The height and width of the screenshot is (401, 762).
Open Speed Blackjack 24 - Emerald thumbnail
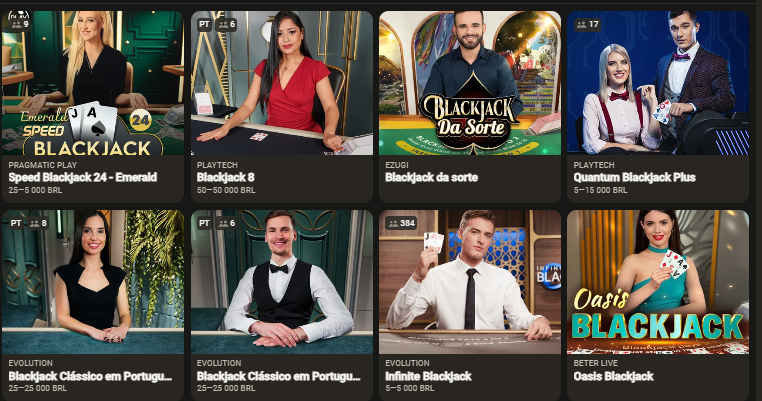pos(93,83)
